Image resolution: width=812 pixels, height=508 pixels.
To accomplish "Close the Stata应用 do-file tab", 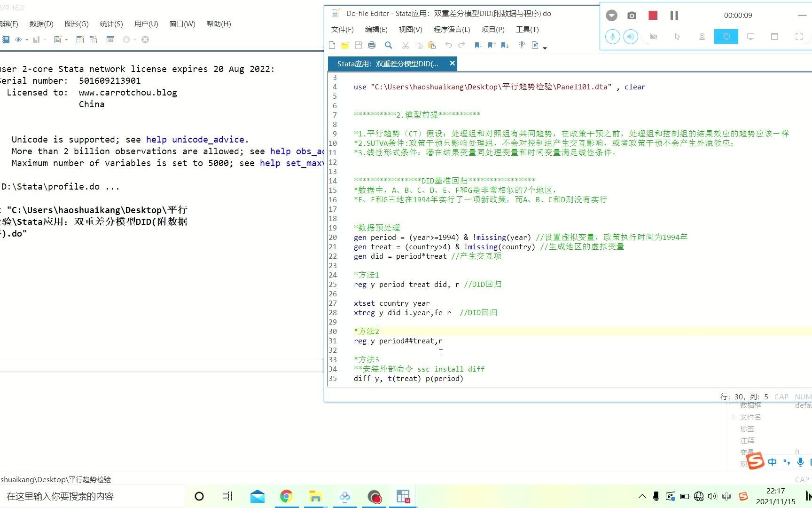I will pyautogui.click(x=452, y=63).
